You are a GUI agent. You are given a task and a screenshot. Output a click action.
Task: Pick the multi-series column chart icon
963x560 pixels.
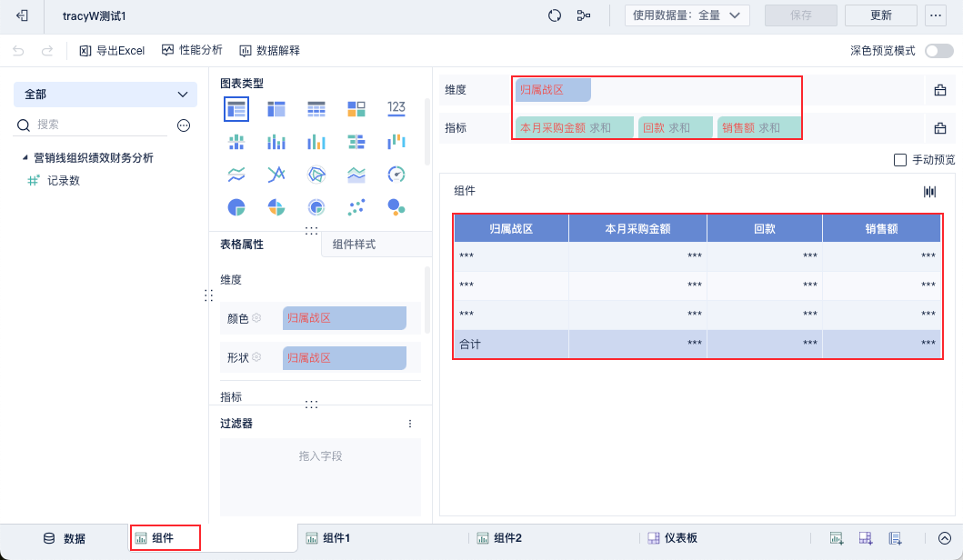[316, 142]
